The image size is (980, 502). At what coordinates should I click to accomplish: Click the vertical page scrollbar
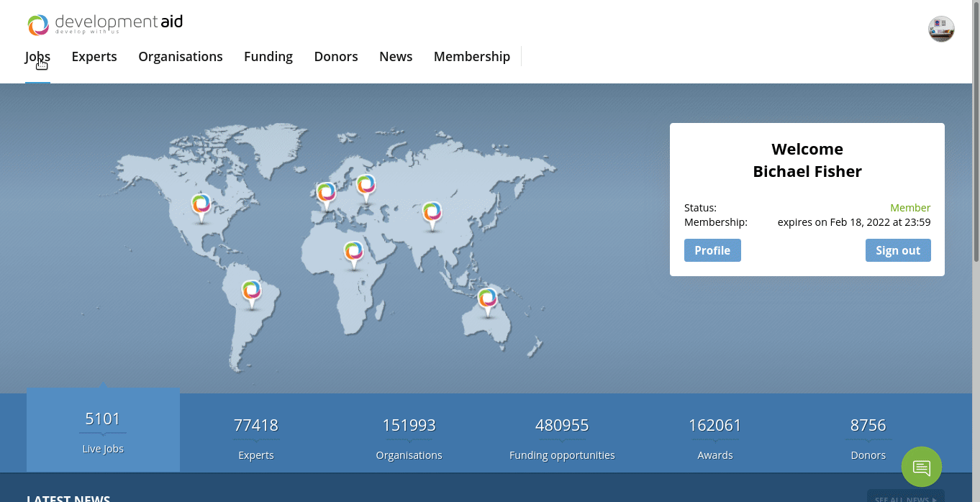[x=976, y=216]
